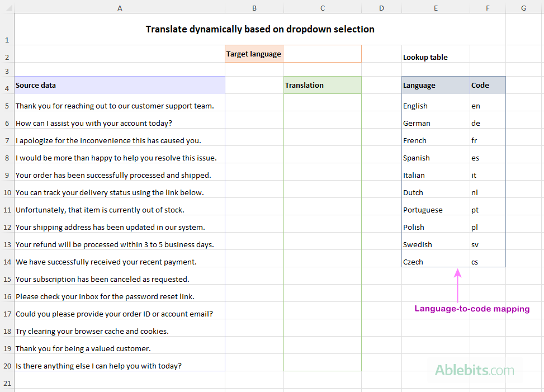
Task: Click the 'Target language' label cell
Action: click(x=254, y=54)
